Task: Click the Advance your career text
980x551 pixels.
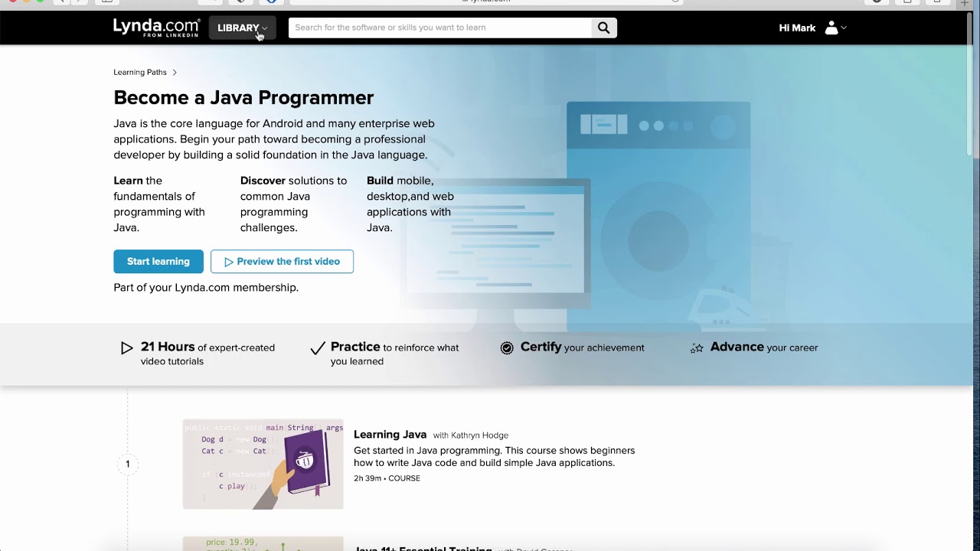Action: pos(764,347)
